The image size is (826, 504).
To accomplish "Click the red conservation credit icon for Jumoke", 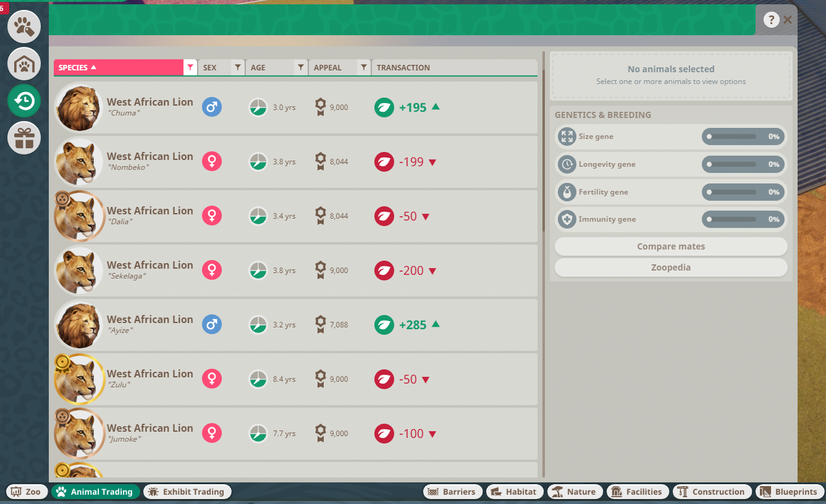I will tap(384, 434).
